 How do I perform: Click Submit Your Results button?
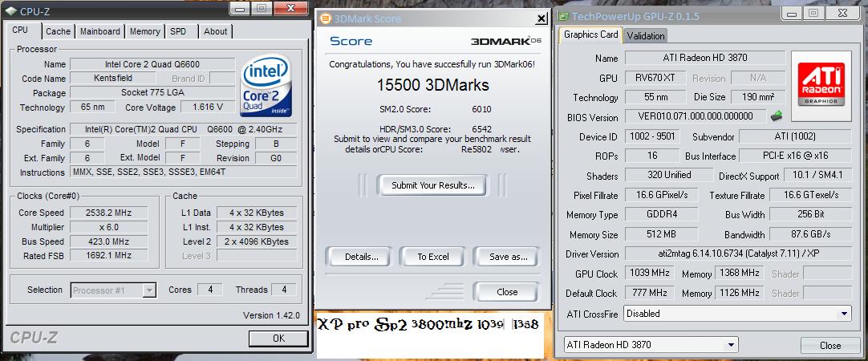(x=433, y=185)
